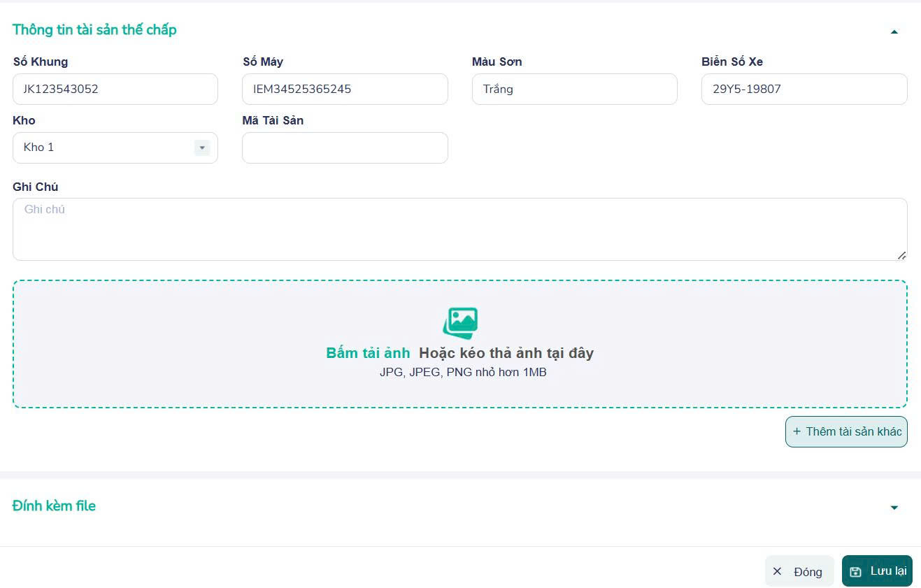Screen dimensions: 921x588
Task: Click the Thông tin tài sản thế chấp heading
Action: [94, 29]
